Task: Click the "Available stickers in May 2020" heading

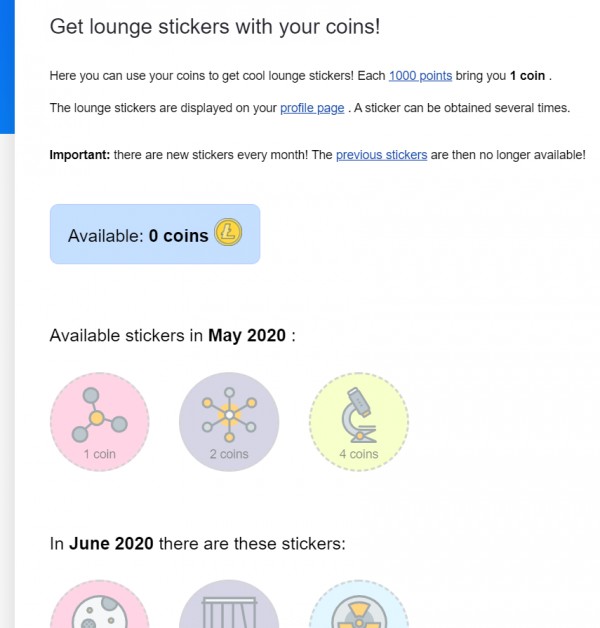Action: pos(172,336)
